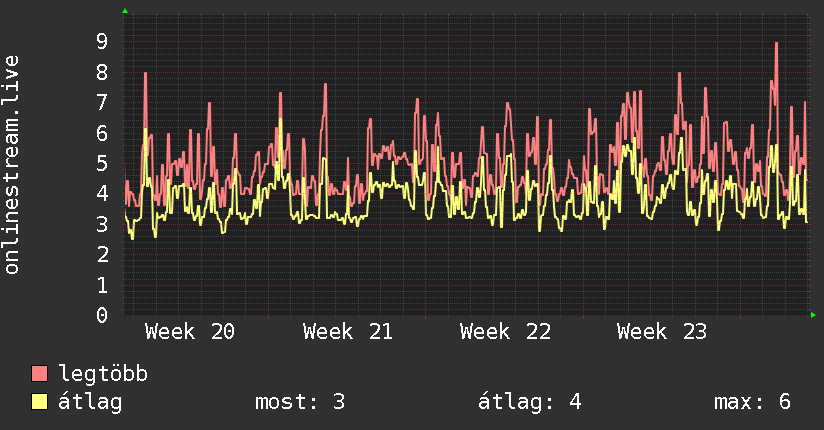
Task: Click the pink legtöbb legend swatch
Action: click(x=39, y=373)
